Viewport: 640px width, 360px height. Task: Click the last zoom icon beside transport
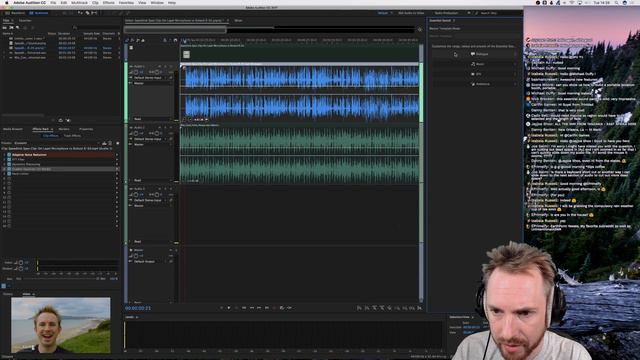point(419,308)
